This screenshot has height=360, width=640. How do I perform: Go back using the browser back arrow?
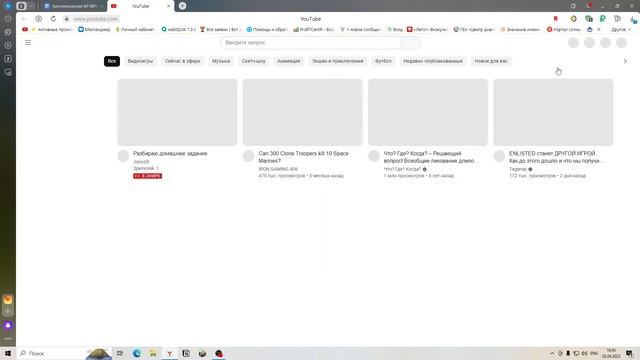pos(24,19)
